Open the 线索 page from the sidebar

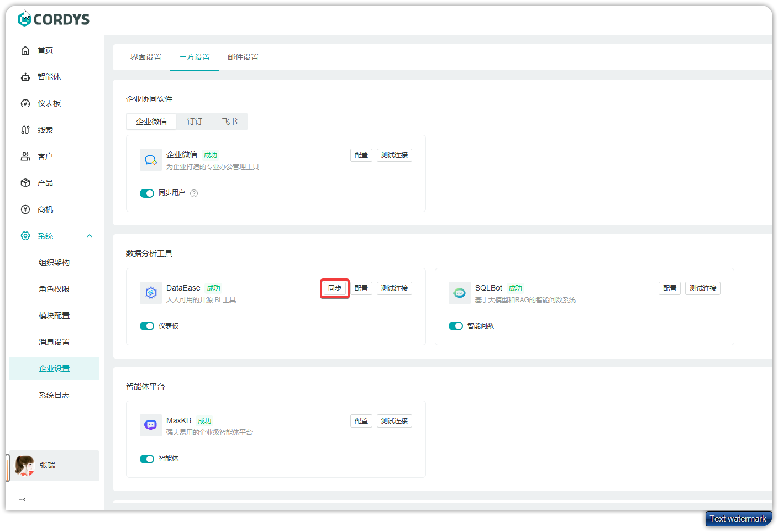25,129
